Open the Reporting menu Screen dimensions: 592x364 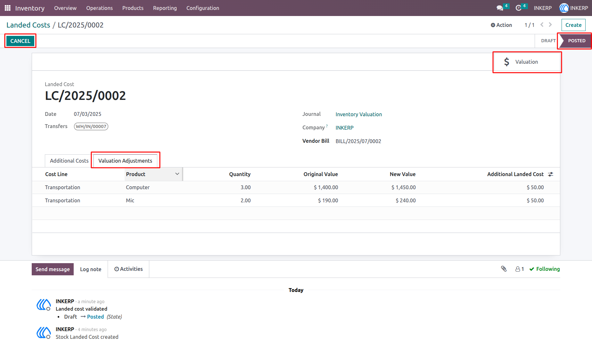(165, 8)
